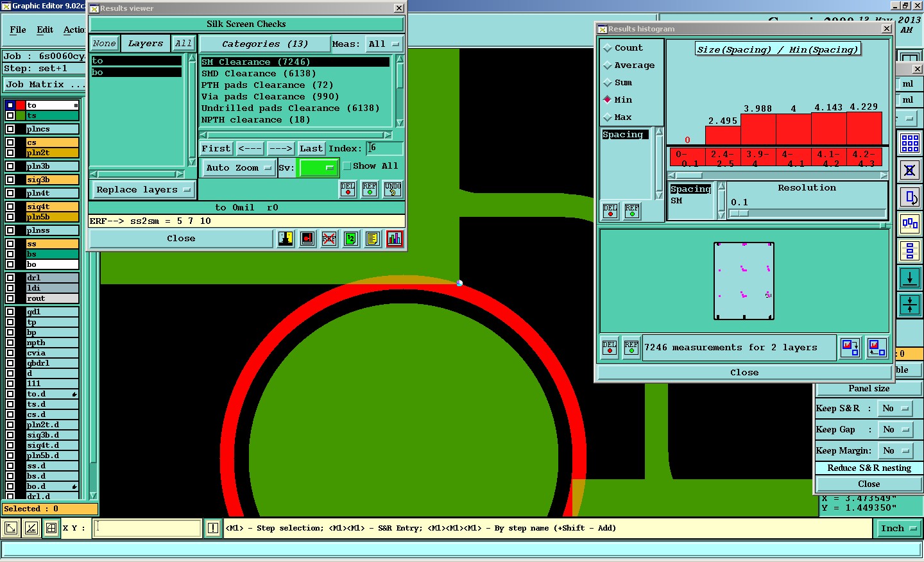Click the stacked horizontal bars icon
Screen dimensions: 924x562
pyautogui.click(x=910, y=251)
